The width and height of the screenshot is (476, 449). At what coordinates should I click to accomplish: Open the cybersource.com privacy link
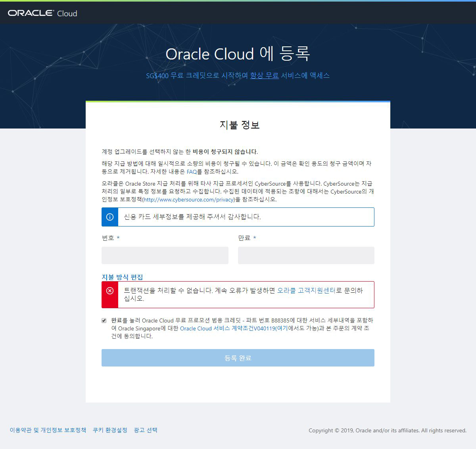[188, 200]
